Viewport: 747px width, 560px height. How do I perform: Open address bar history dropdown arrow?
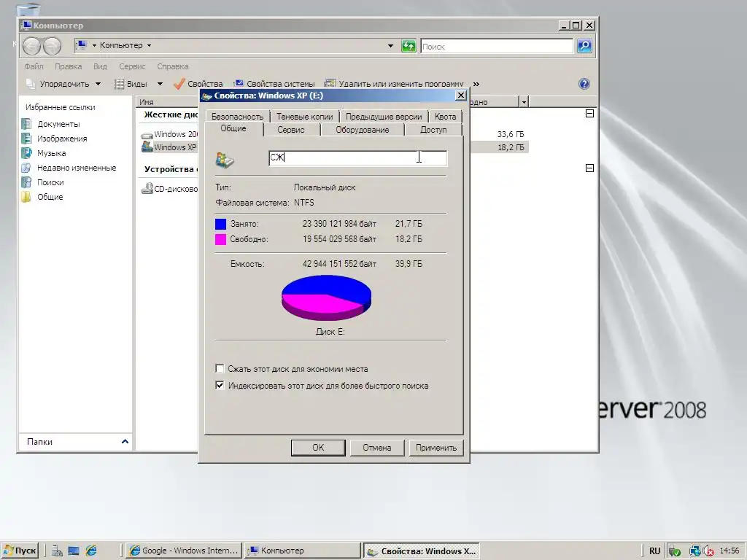390,46
